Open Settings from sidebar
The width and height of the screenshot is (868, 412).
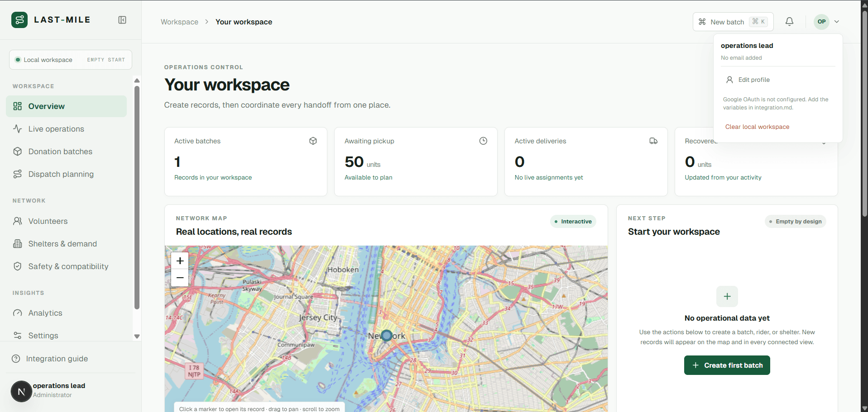[67, 336]
